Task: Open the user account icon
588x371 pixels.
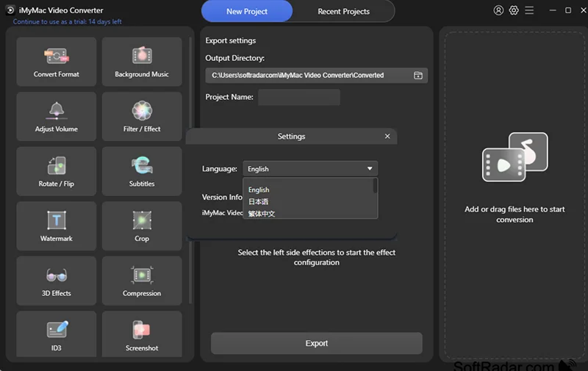Action: [x=498, y=10]
